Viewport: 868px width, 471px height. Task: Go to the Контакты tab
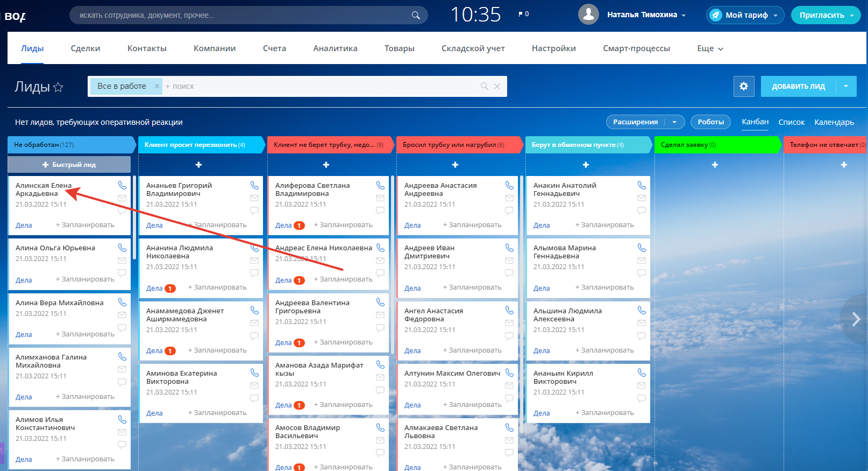tap(147, 48)
